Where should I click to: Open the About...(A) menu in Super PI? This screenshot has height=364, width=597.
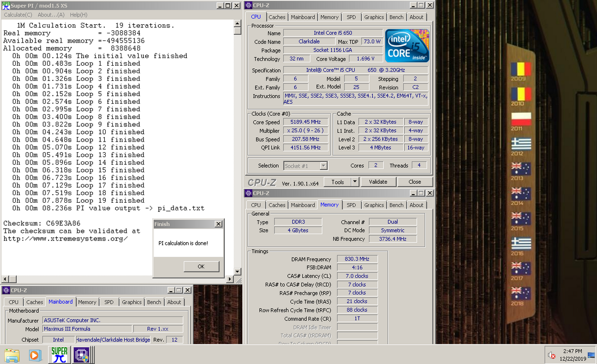coord(51,15)
